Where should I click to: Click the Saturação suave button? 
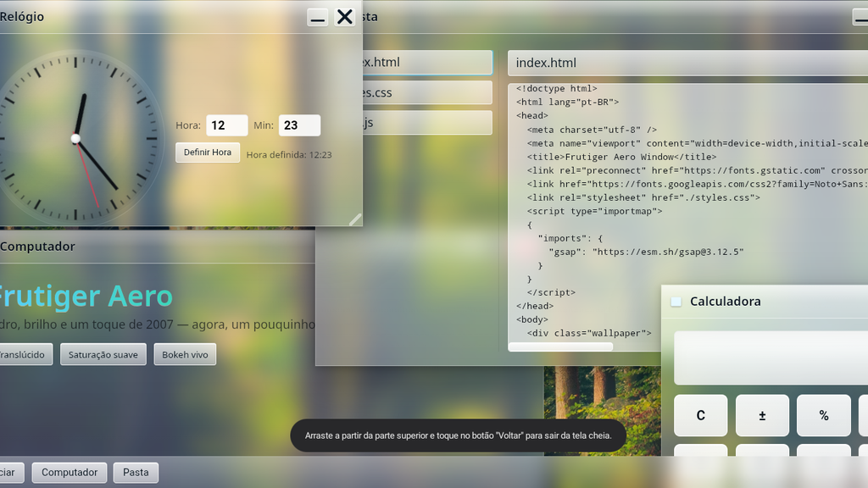click(103, 355)
